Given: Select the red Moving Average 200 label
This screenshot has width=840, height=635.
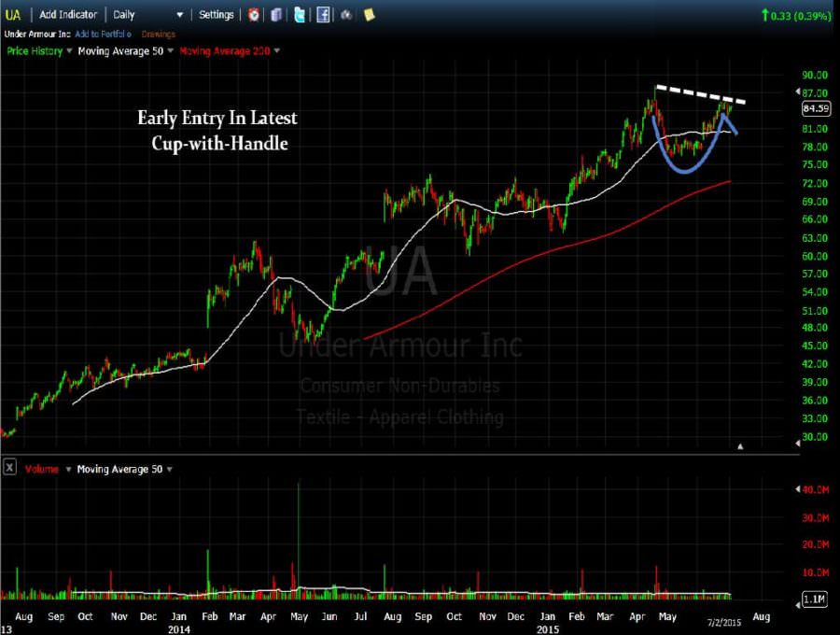Looking at the screenshot, I should pyautogui.click(x=224, y=51).
